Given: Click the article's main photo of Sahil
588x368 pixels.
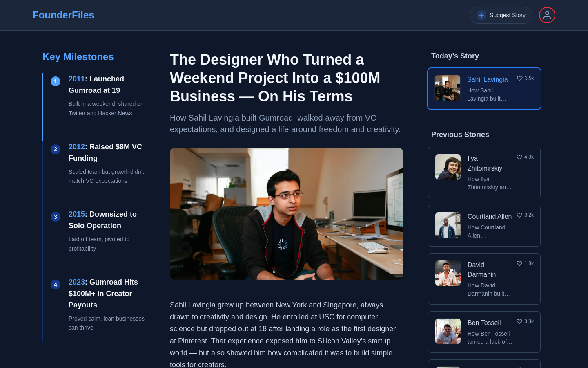Looking at the screenshot, I should point(287,214).
